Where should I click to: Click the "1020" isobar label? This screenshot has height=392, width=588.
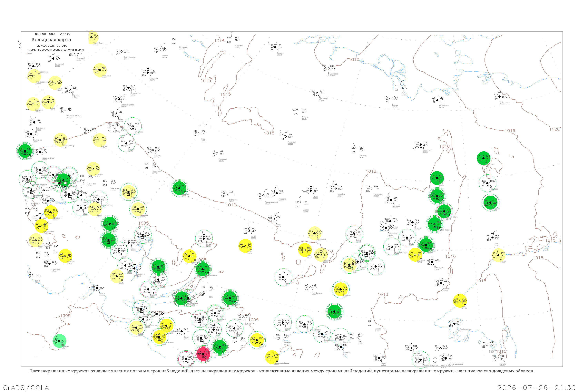click(x=554, y=129)
